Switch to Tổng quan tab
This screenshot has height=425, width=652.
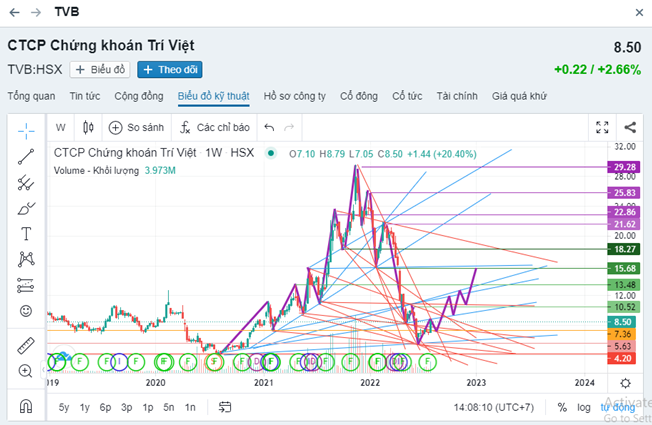31,96
